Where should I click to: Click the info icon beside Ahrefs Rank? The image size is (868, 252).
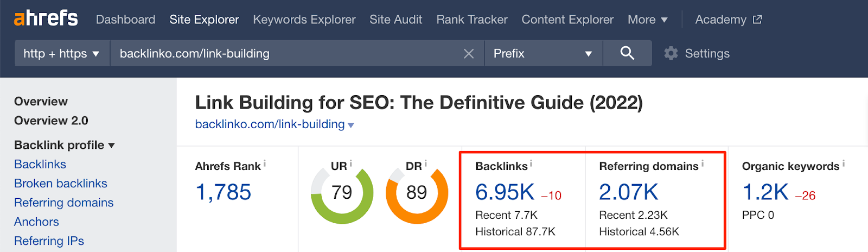[265, 163]
